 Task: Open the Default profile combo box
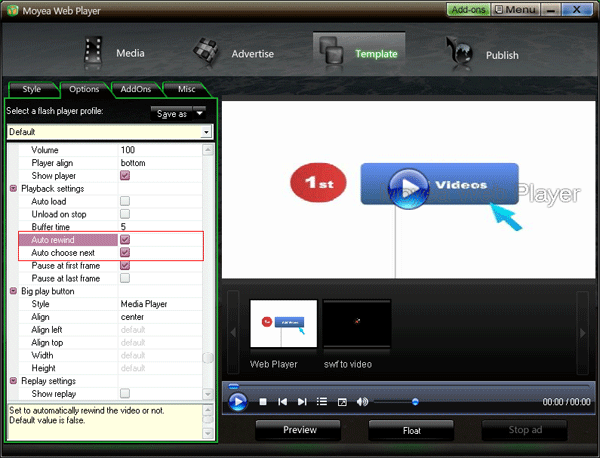click(110, 132)
